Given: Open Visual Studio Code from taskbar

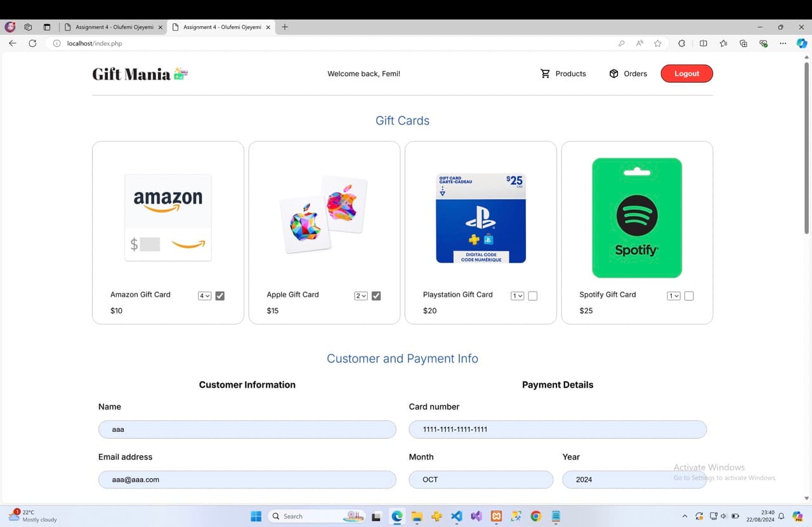Looking at the screenshot, I should (x=457, y=516).
